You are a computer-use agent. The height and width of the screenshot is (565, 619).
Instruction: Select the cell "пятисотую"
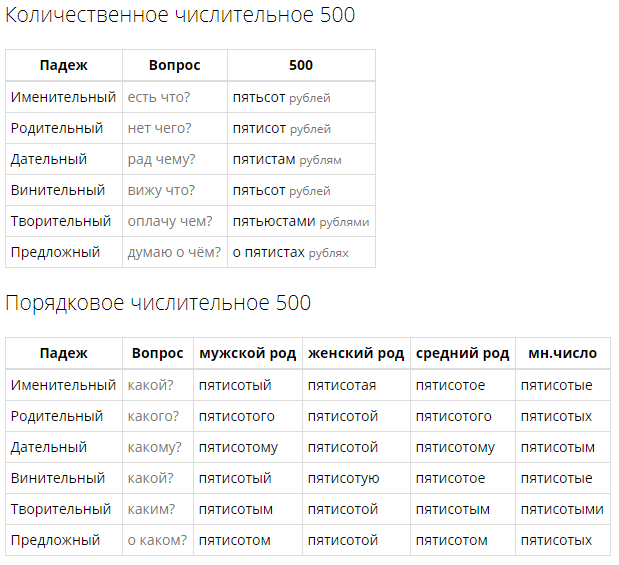pos(356,478)
